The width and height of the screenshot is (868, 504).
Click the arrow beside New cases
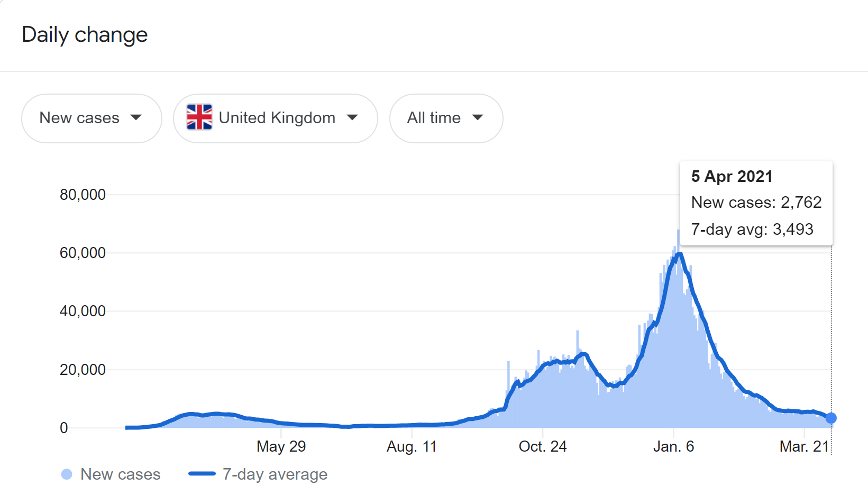coord(136,117)
